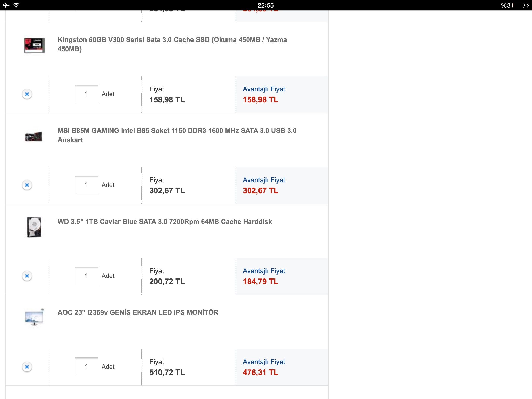Remove MSI B85M GAMING motherboard from cart

(27, 185)
